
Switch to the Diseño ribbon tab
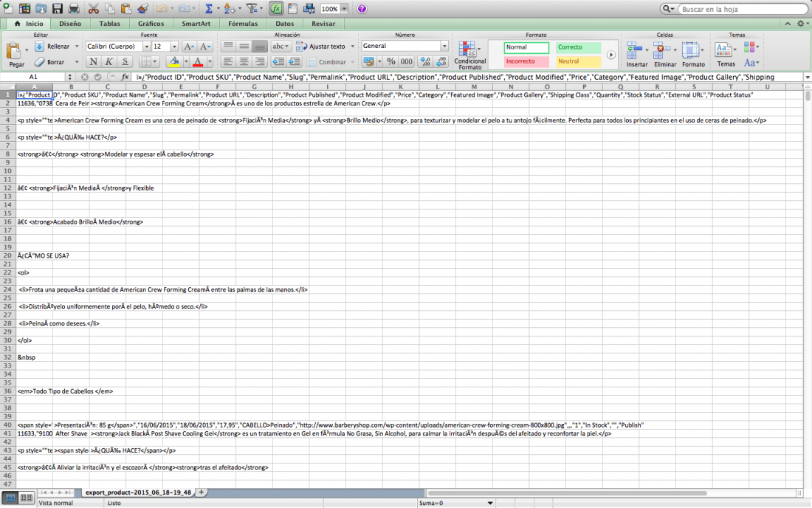pyautogui.click(x=70, y=24)
